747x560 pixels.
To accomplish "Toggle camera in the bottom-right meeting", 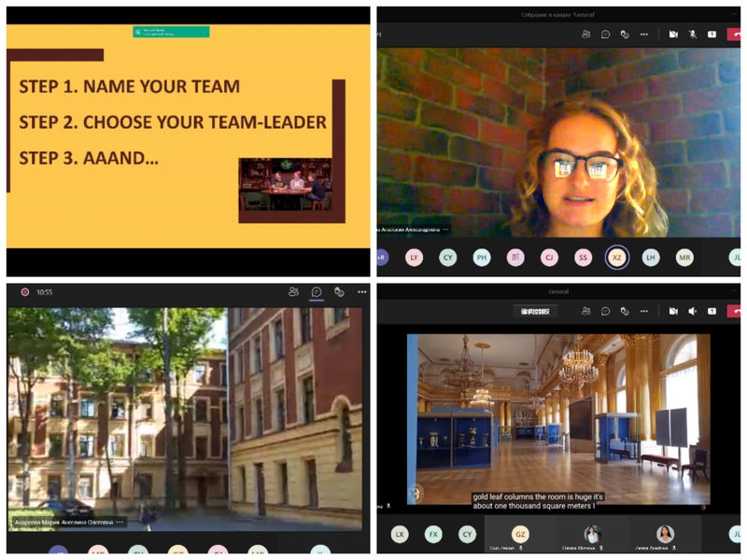I will point(672,311).
